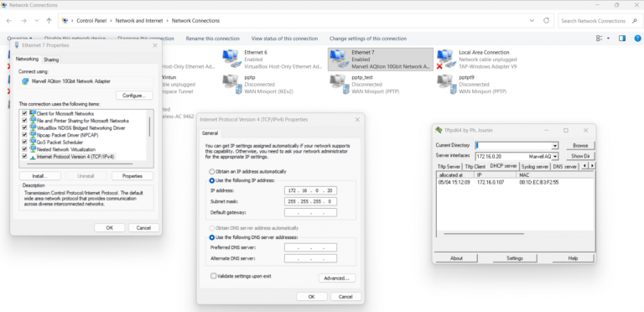The height and width of the screenshot is (312, 644).
Task: Expand the address bar history dropdown chevron
Action: [x=532, y=20]
